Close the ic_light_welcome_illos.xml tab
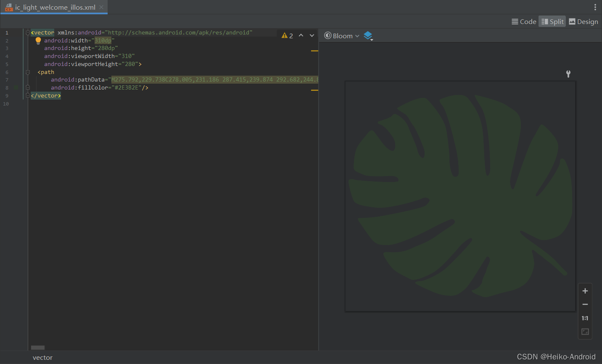The image size is (602, 364). [101, 7]
